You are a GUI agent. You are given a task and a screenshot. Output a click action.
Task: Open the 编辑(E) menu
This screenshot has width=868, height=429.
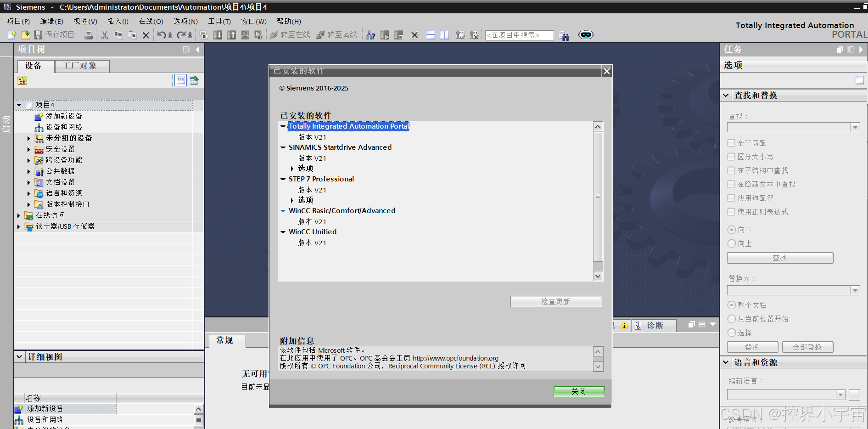(52, 21)
